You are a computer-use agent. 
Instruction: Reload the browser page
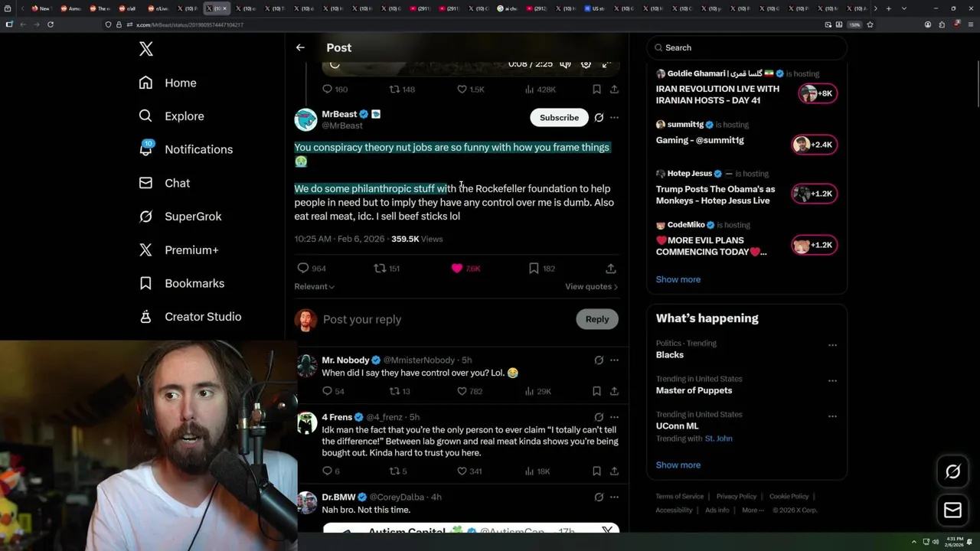[x=51, y=24]
